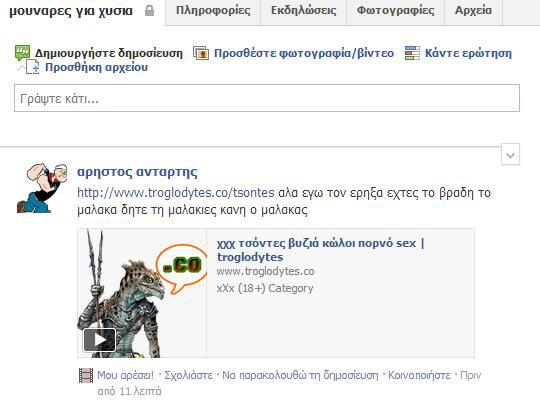Click the Σχολιάστε link
The width and height of the screenshot is (540, 413).
tap(188, 375)
